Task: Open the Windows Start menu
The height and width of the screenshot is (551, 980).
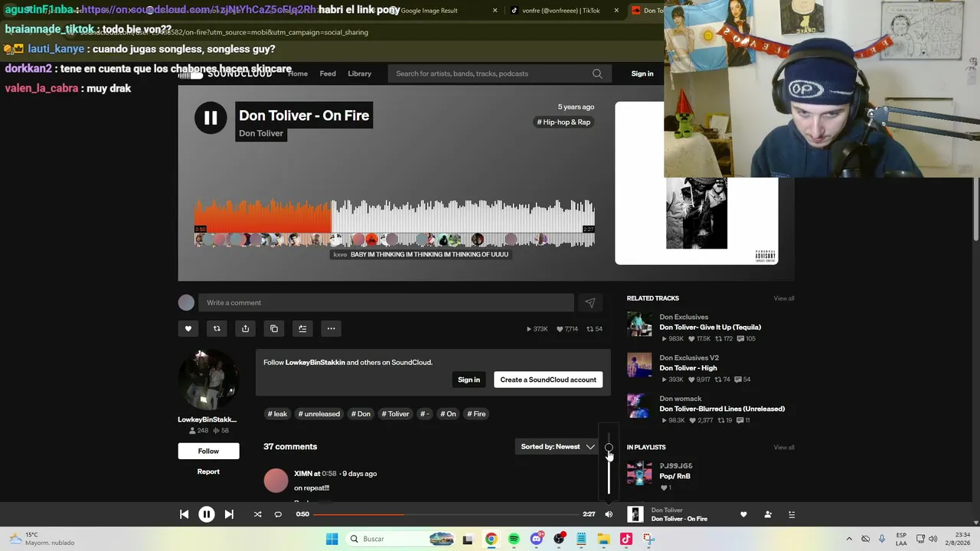Action: 332,539
